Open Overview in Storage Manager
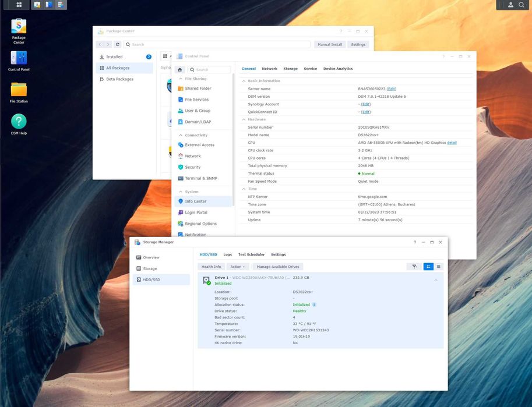Screen dimensions: 532x407 [x=161, y=258]
